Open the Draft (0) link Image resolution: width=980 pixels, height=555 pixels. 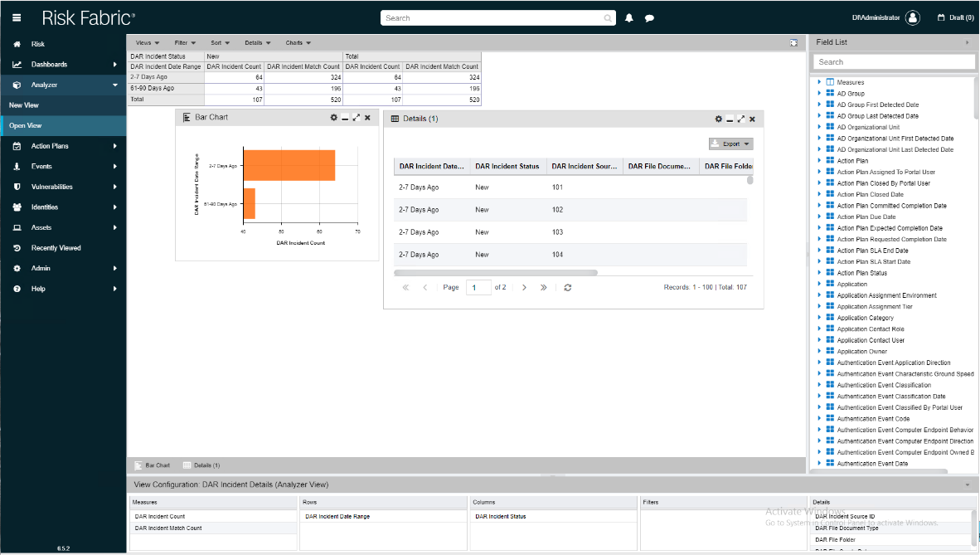point(955,17)
